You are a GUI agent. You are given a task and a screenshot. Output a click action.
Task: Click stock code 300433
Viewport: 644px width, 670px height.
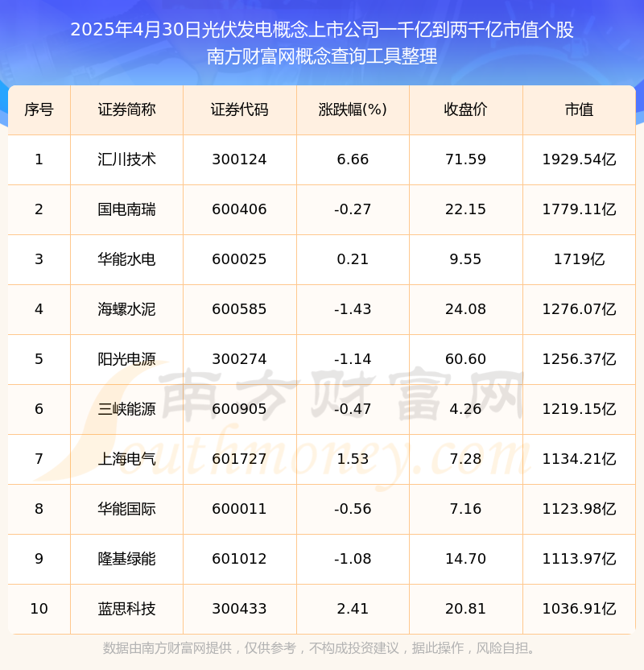coord(239,609)
